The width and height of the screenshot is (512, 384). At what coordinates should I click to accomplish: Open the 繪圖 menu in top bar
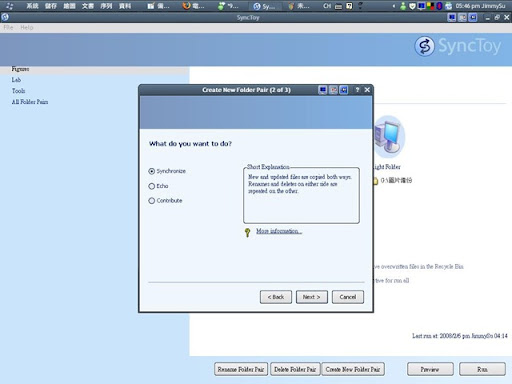point(69,6)
